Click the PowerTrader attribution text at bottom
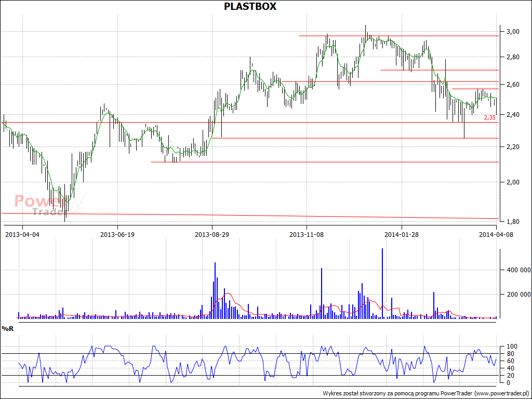This screenshot has width=532, height=399. point(426,394)
